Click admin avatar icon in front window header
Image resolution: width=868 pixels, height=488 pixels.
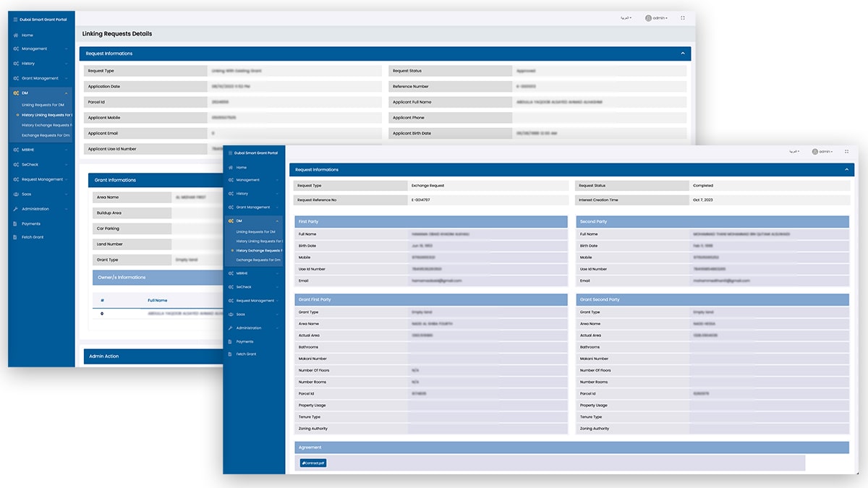tap(814, 152)
